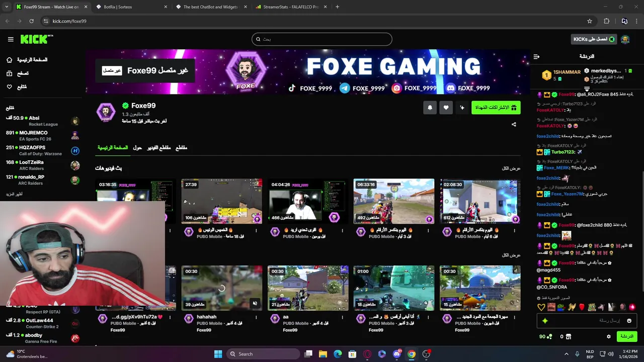Open File Explorer from the taskbar
644x362 pixels.
[x=323, y=354]
